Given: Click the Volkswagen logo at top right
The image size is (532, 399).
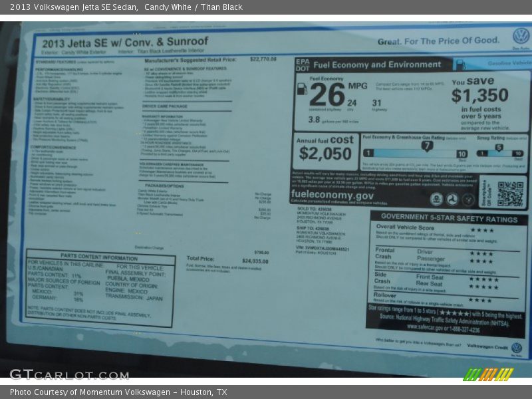Looking at the screenshot, I should (x=521, y=35).
